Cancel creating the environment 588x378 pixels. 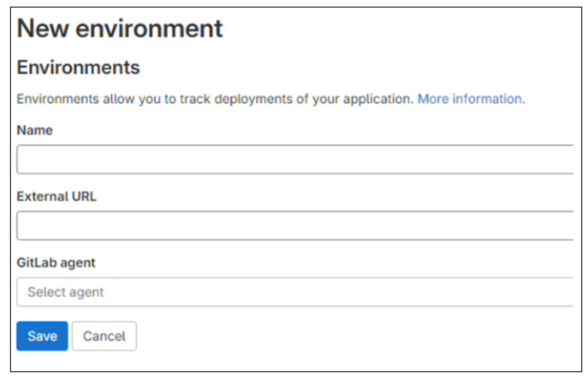(104, 336)
